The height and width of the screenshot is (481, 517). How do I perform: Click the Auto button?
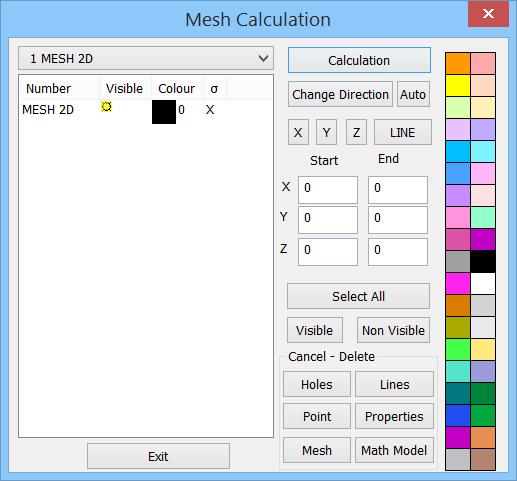(413, 94)
